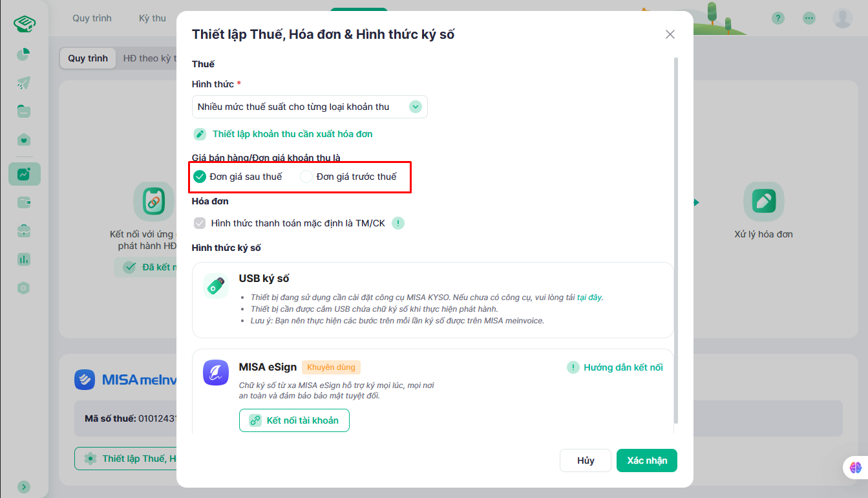The width and height of the screenshot is (868, 498).
Task: Click the wallet icon in left sidebar
Action: pyautogui.click(x=24, y=202)
